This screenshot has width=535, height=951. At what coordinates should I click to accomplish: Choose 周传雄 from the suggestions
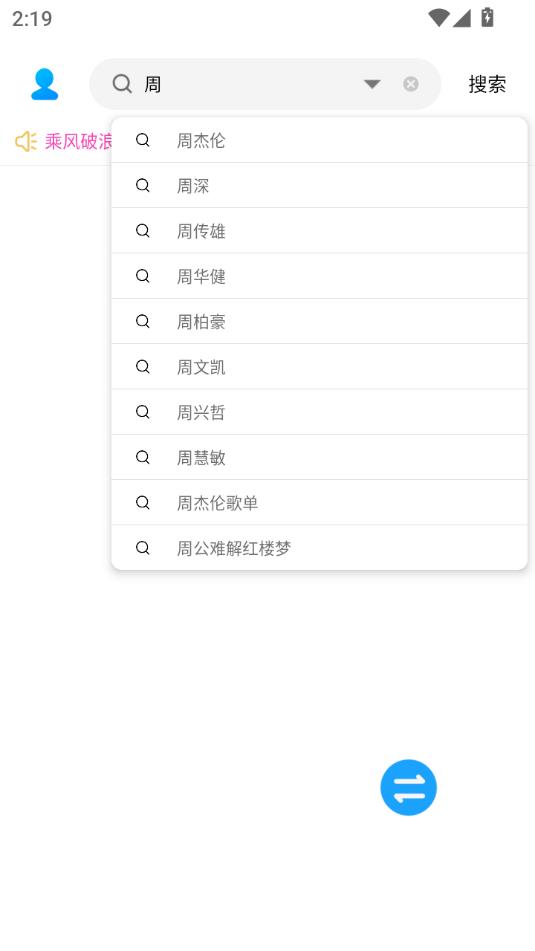pyautogui.click(x=320, y=230)
